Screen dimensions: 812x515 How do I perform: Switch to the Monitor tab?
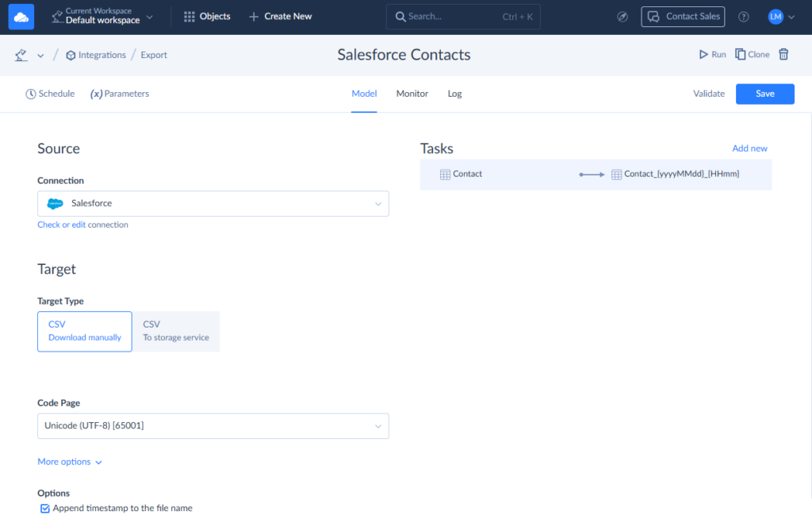click(x=412, y=94)
